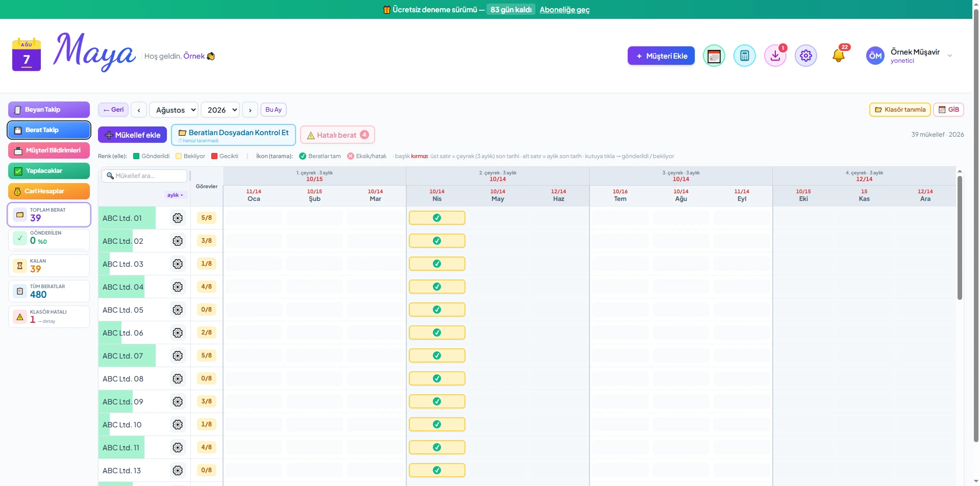Viewport: 980px width, 486px height.
Task: Open the calendar icon in header
Action: tap(714, 56)
